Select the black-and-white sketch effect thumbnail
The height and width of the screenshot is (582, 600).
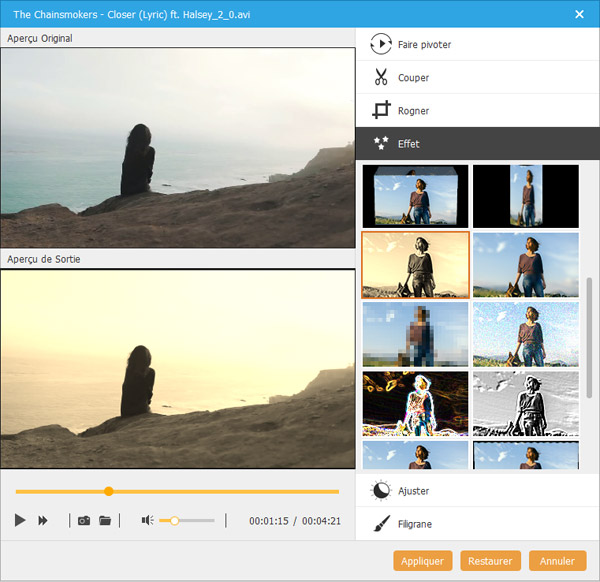pos(525,404)
